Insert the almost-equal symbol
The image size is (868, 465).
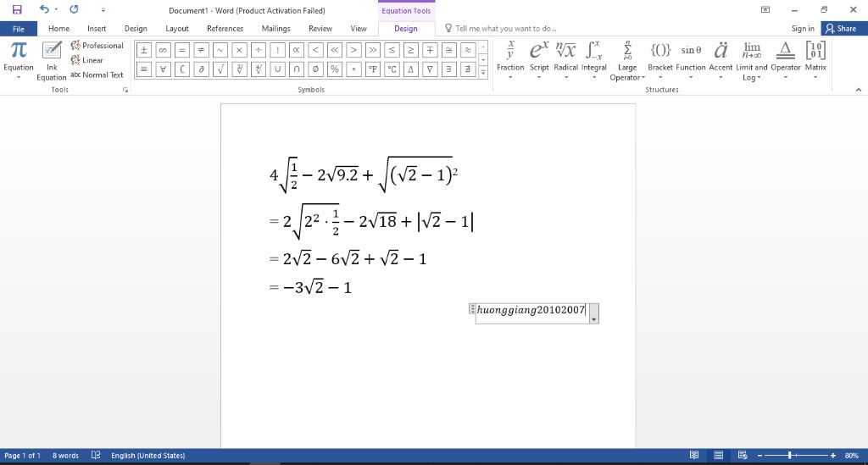[x=468, y=50]
